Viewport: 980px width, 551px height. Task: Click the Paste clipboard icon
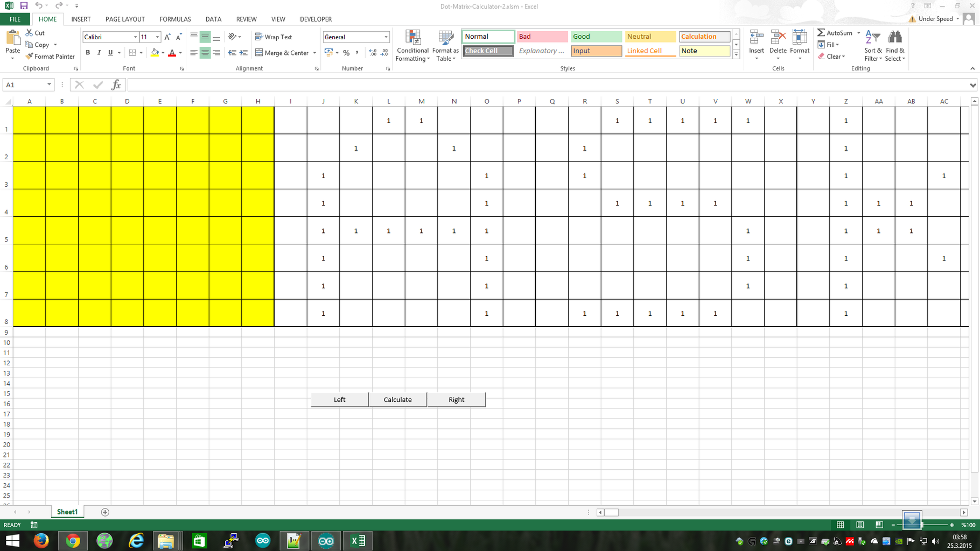tap(12, 38)
